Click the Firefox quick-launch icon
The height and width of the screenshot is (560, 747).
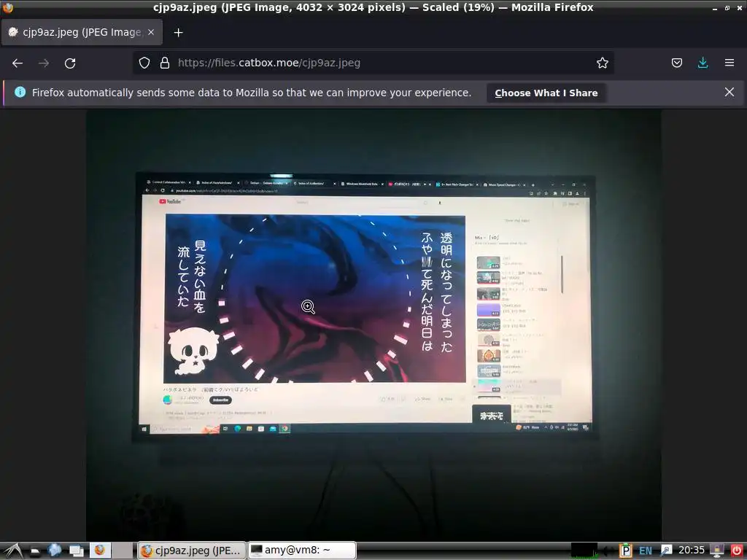click(x=100, y=551)
